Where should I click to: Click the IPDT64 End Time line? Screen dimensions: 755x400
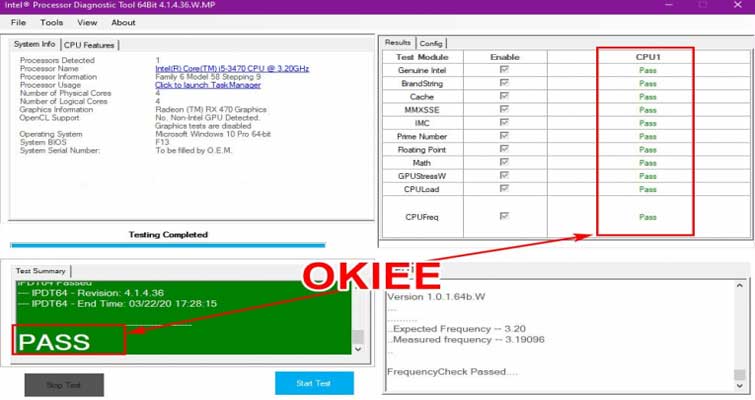[117, 304]
